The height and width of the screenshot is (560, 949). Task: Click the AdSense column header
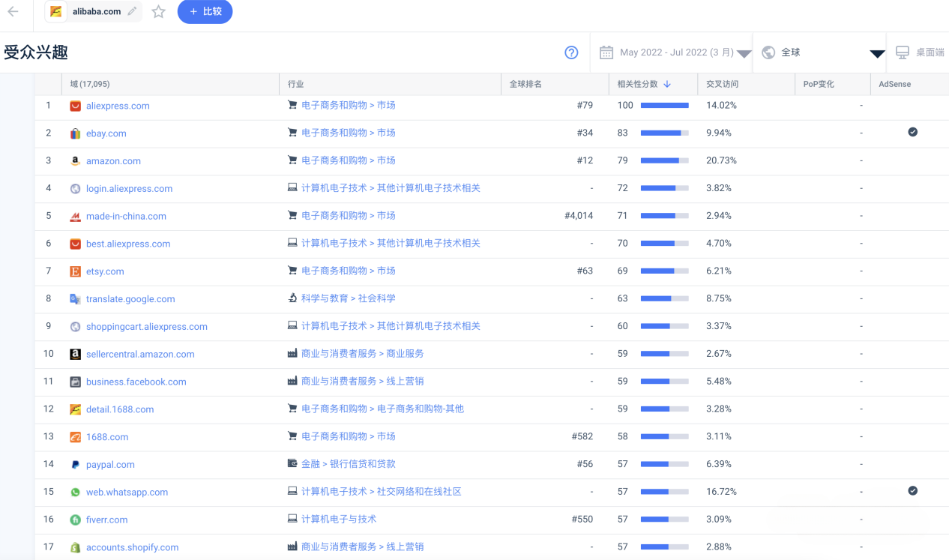(895, 84)
